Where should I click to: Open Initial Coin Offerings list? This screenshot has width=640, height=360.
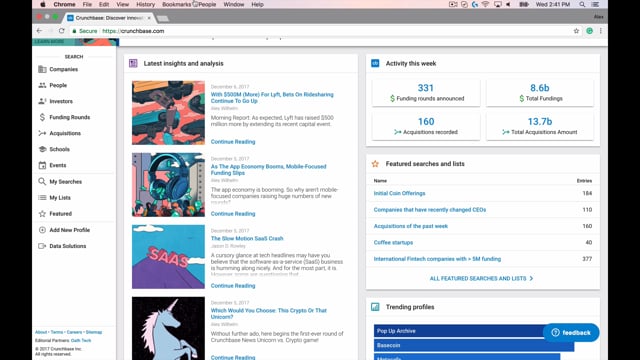coord(399,193)
